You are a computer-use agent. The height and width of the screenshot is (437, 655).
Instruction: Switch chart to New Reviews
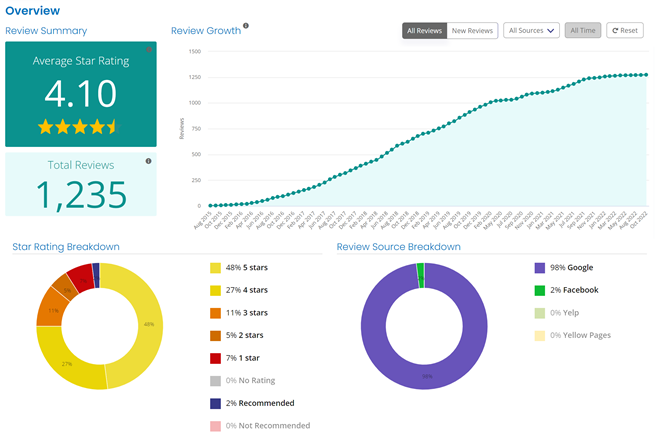click(x=472, y=31)
